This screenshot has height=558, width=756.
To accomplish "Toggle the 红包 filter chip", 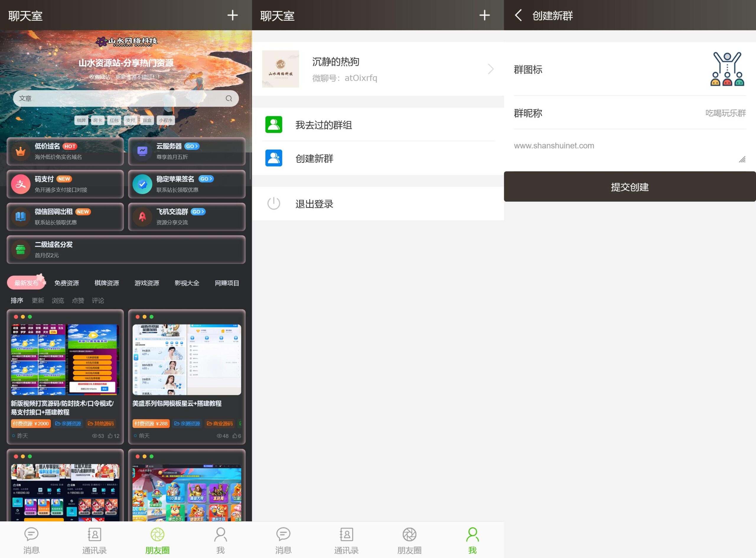I will point(114,120).
